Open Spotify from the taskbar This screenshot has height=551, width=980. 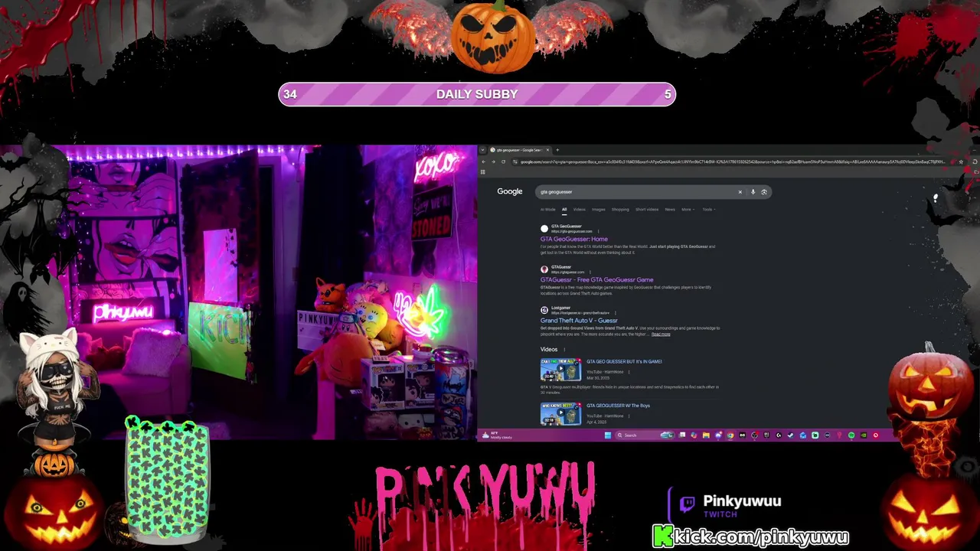[851, 435]
